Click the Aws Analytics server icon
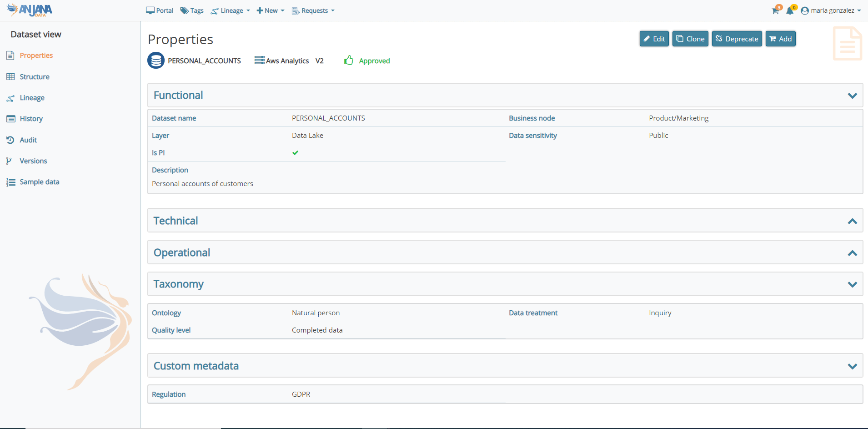Screen dimensions: 868x429 260,61
